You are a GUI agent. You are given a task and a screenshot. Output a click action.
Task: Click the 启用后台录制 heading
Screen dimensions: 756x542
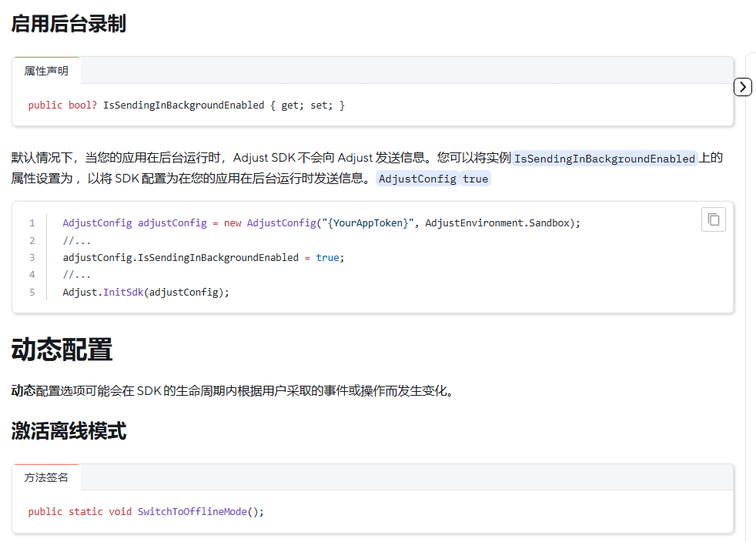point(69,24)
